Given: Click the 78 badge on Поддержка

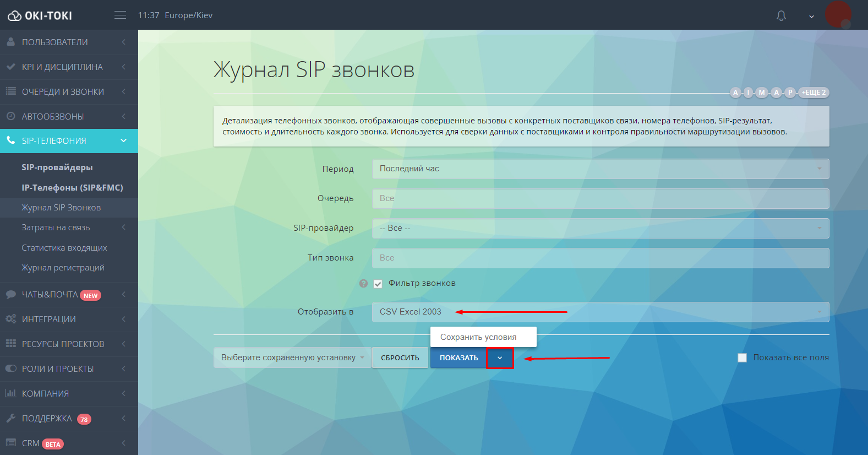Looking at the screenshot, I should [x=84, y=419].
